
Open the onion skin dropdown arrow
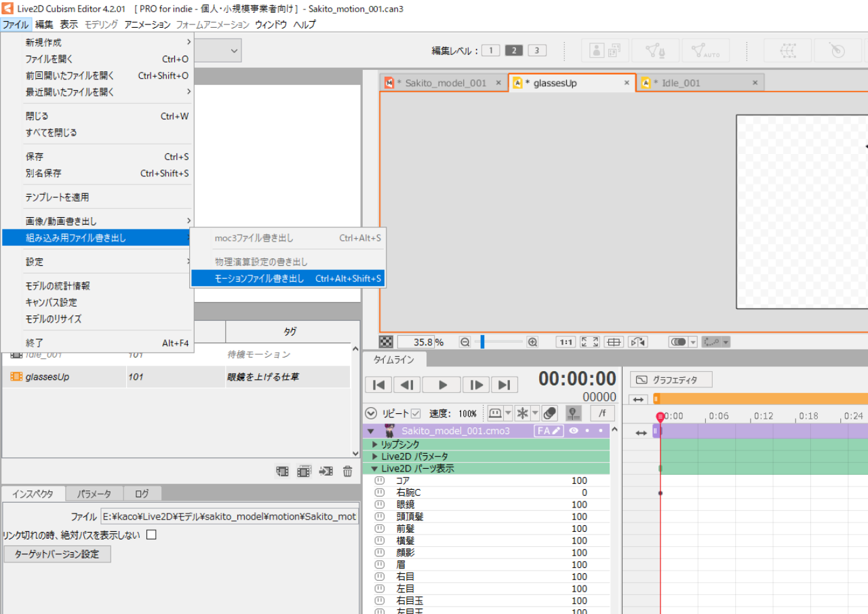click(693, 342)
